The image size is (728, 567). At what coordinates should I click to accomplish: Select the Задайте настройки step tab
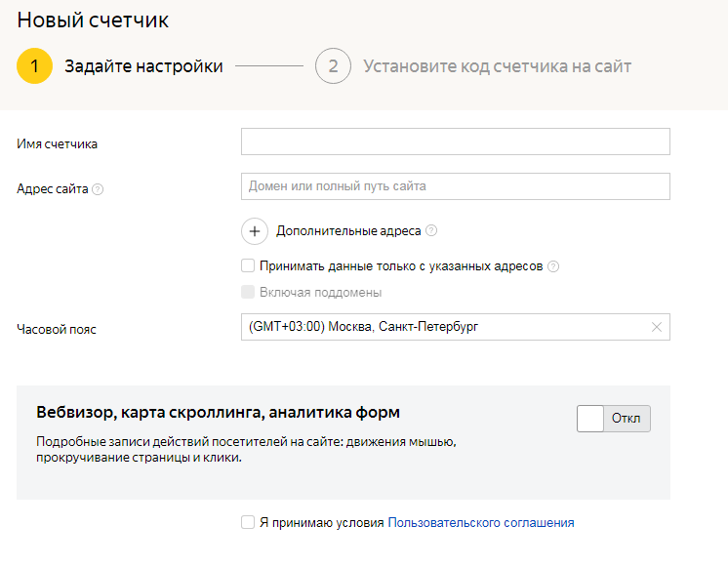[x=143, y=66]
